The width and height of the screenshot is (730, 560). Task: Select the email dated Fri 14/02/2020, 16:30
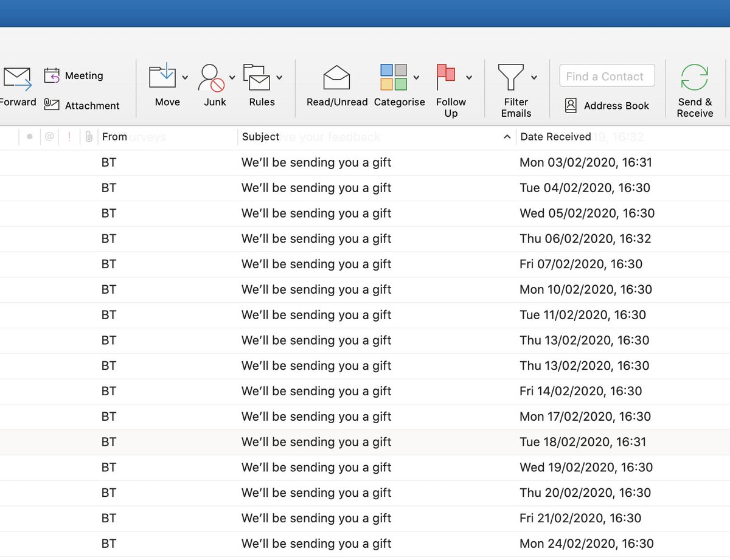click(365, 392)
